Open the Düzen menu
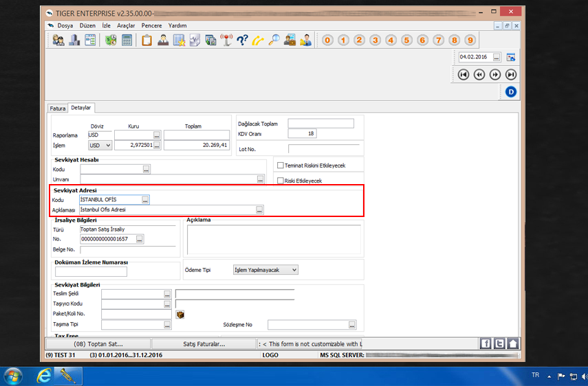 click(x=87, y=25)
